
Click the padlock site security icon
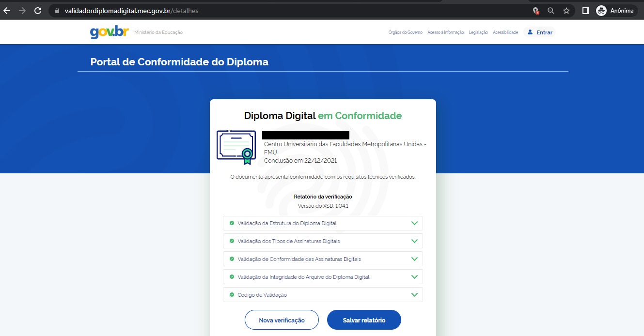pyautogui.click(x=57, y=11)
